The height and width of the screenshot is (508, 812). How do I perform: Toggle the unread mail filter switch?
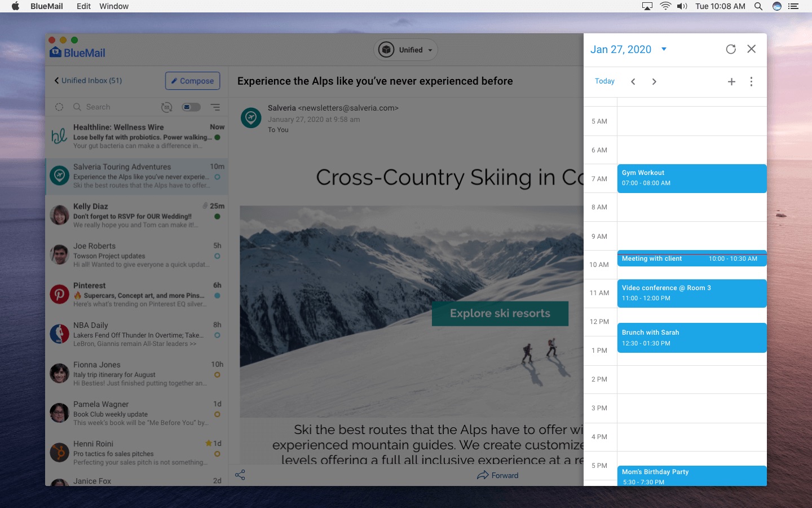(191, 107)
